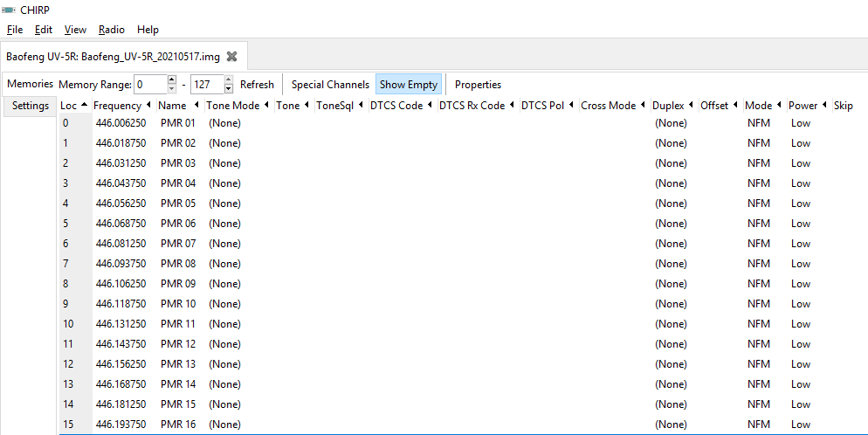This screenshot has width=868, height=435.
Task: Click the DTCS Rx Code column header
Action: (477, 105)
